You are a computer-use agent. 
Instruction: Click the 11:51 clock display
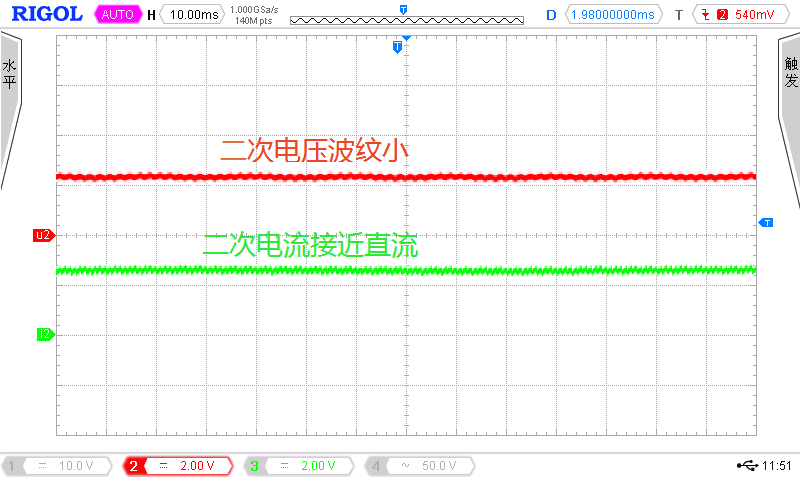point(777,466)
